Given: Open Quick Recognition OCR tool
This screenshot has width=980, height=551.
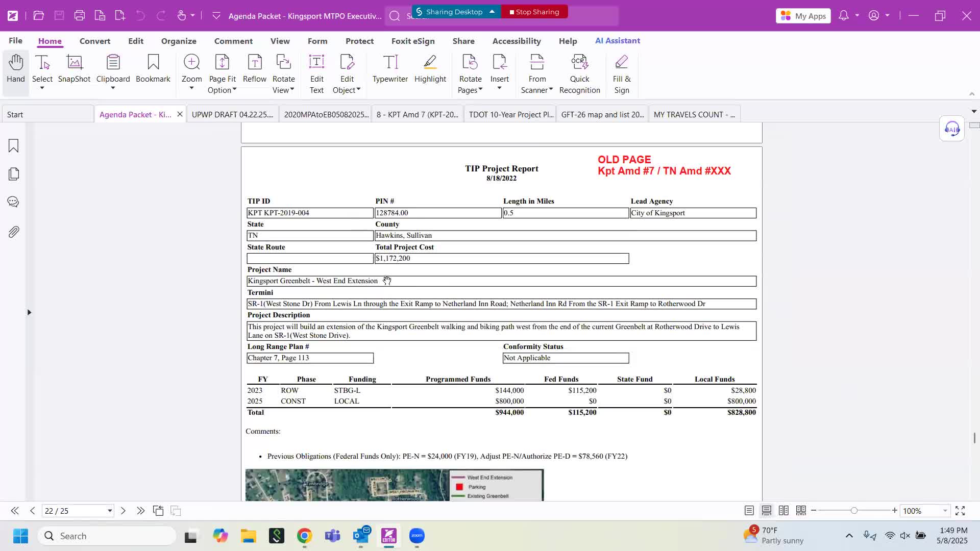Looking at the screenshot, I should 579,74.
